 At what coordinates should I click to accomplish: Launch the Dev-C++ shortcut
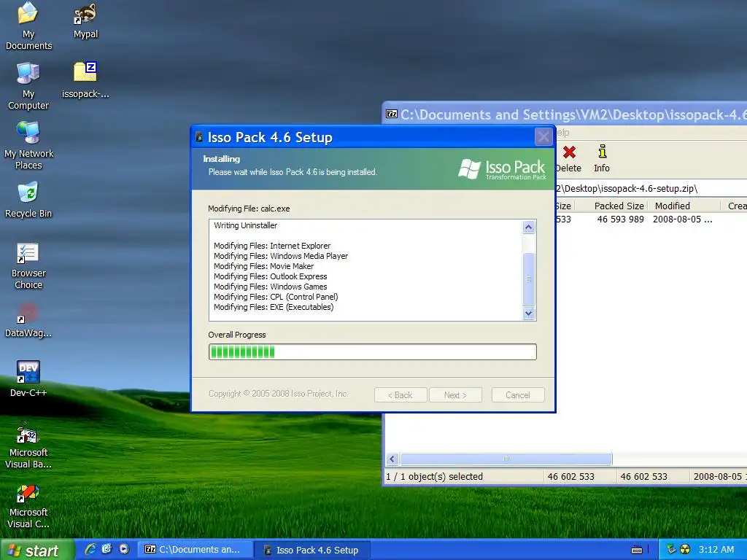click(x=28, y=379)
